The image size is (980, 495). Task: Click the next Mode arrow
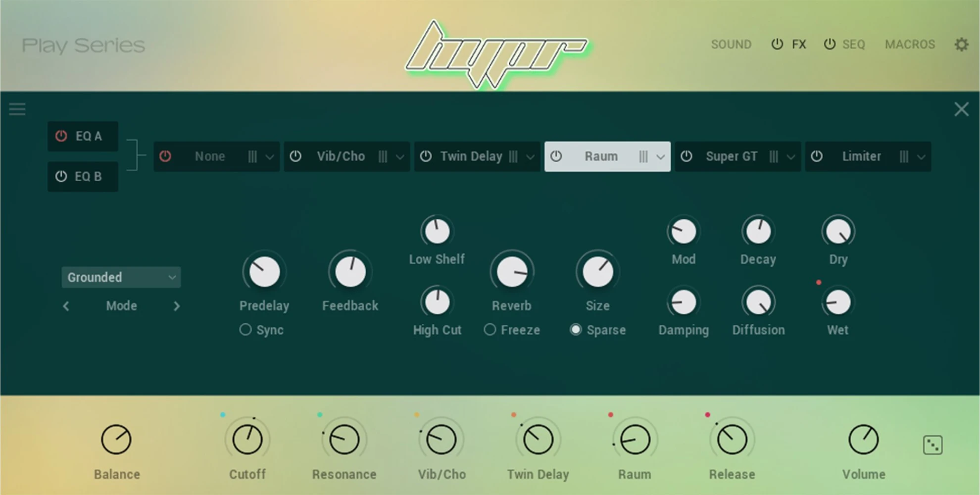(177, 306)
